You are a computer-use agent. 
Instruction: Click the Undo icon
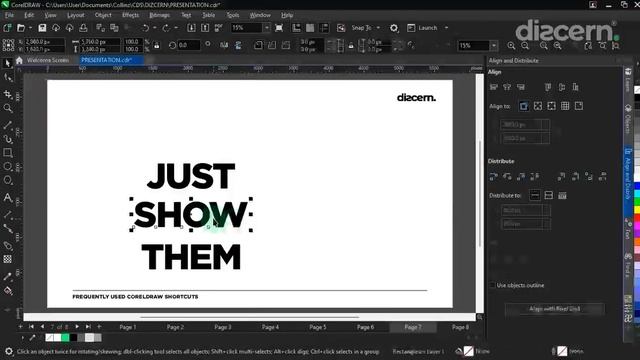145,28
